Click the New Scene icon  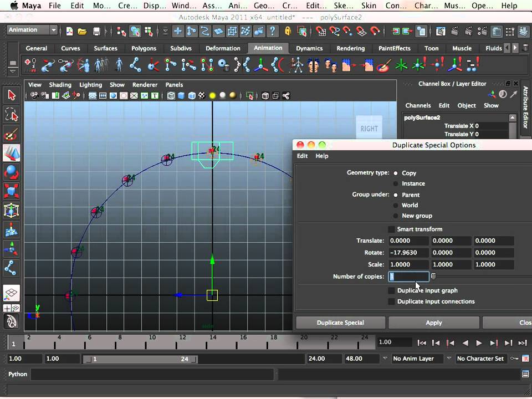point(69,32)
